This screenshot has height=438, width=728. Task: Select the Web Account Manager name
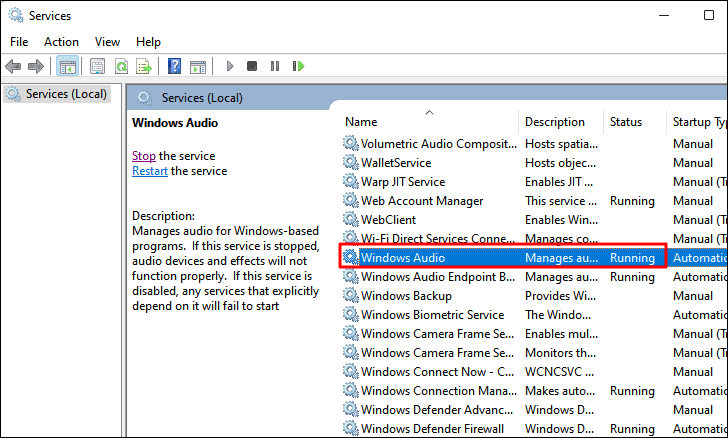[422, 201]
